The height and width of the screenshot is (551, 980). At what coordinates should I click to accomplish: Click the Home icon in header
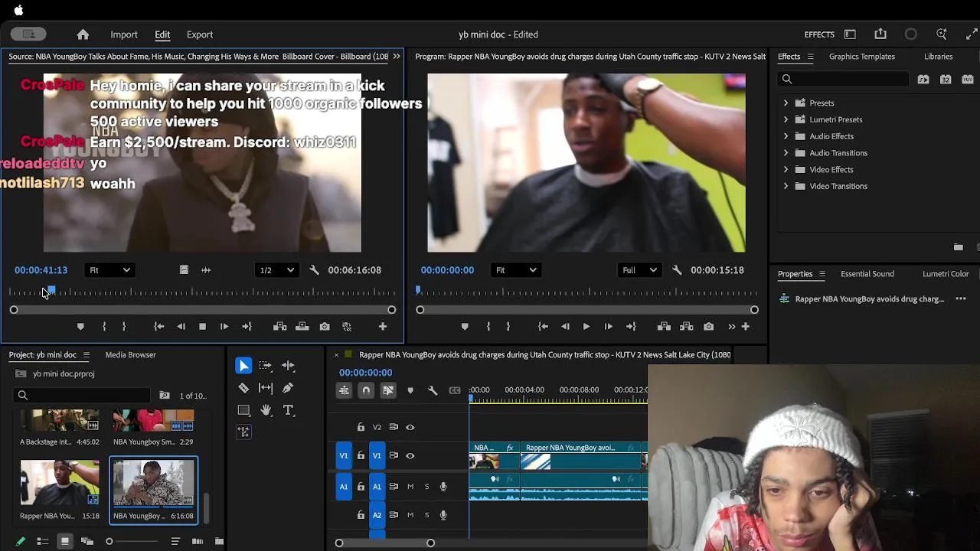83,34
